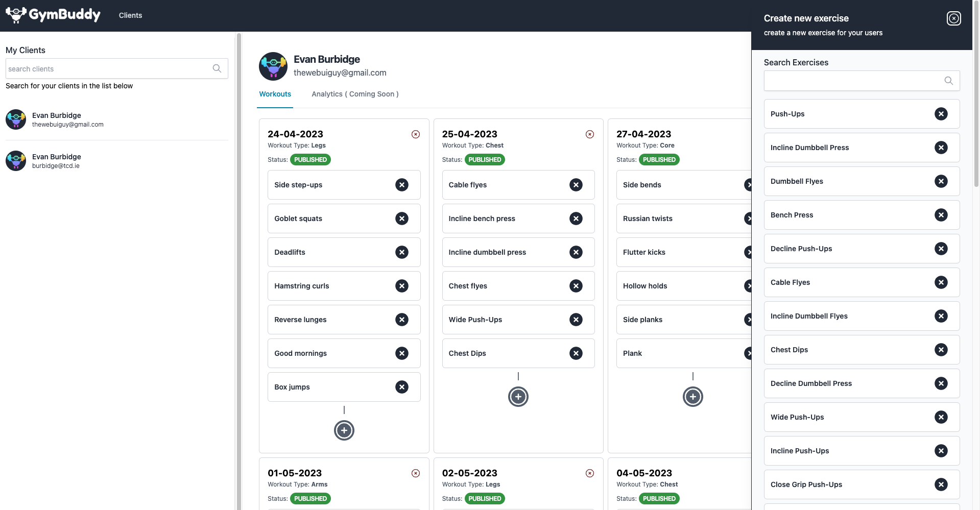Delete the 01-05-2023 Arms workout
Viewport: 980px width, 510px height.
coord(416,473)
